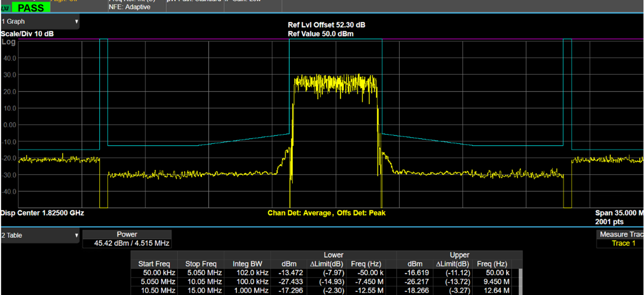Image resolution: width=644 pixels, height=295 pixels.
Task: Select the Integ BW 1.000 MHz cell
Action: 251,291
